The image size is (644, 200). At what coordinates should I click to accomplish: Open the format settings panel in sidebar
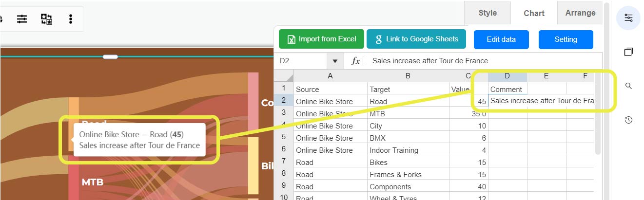click(628, 18)
